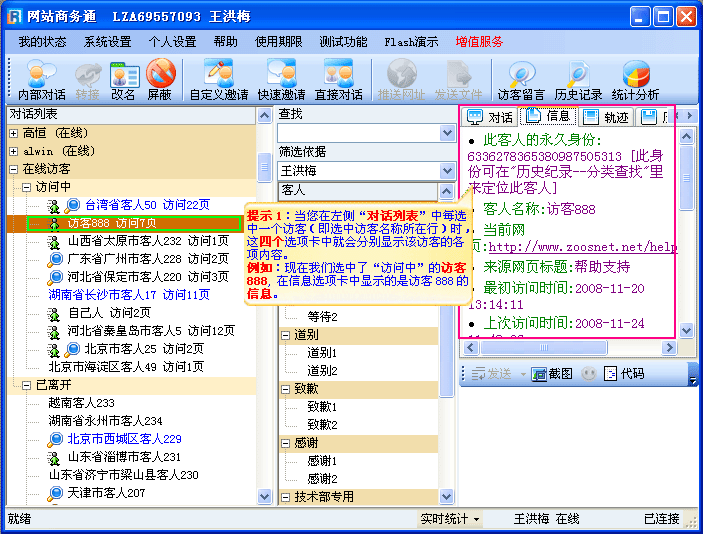
Task: Click the 改名 rename icon
Action: click(x=123, y=79)
